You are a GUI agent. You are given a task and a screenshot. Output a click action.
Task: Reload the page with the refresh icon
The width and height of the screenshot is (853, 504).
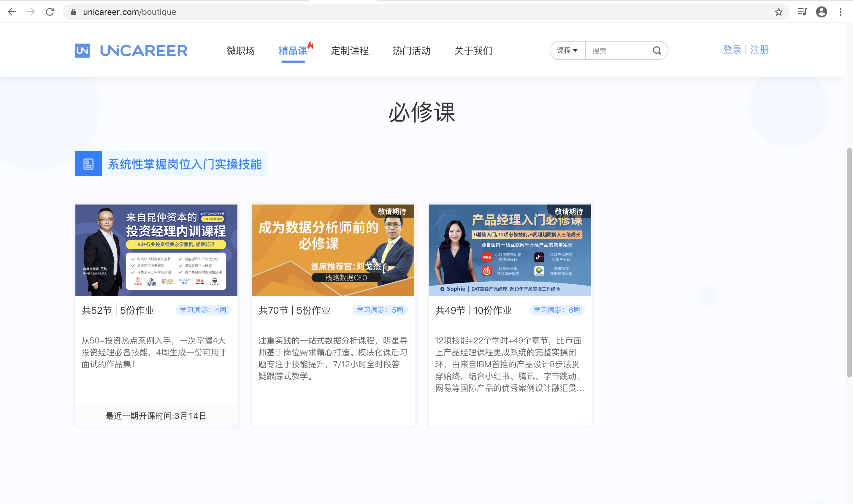(x=50, y=12)
